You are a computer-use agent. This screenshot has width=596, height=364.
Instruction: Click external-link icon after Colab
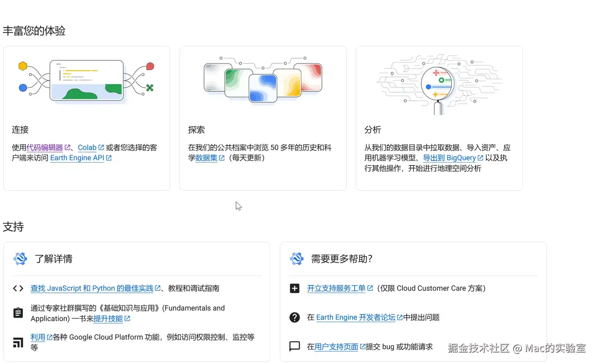(x=101, y=147)
